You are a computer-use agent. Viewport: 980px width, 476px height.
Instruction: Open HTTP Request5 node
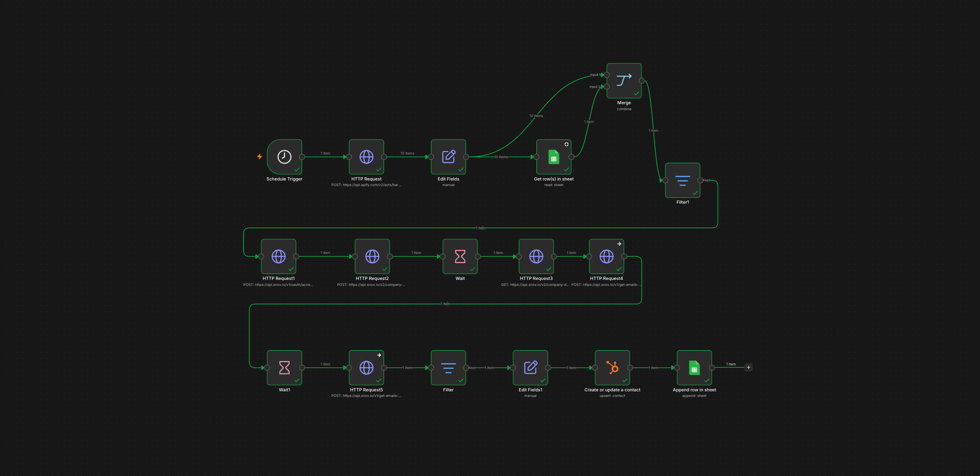pos(366,368)
